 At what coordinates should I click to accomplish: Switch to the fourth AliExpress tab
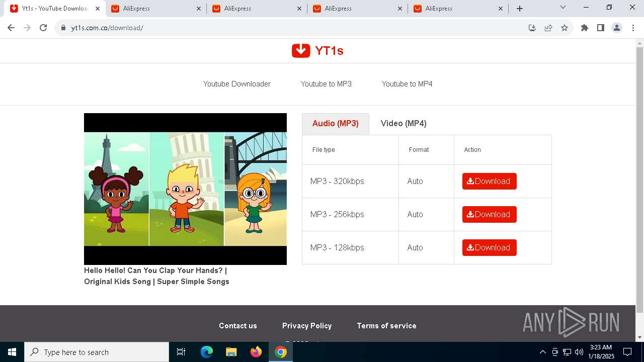pos(458,9)
